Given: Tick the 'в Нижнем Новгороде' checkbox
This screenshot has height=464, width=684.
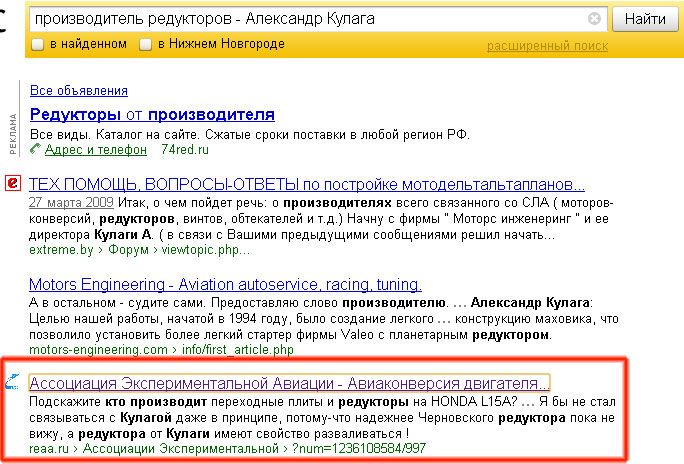Looking at the screenshot, I should tap(145, 44).
